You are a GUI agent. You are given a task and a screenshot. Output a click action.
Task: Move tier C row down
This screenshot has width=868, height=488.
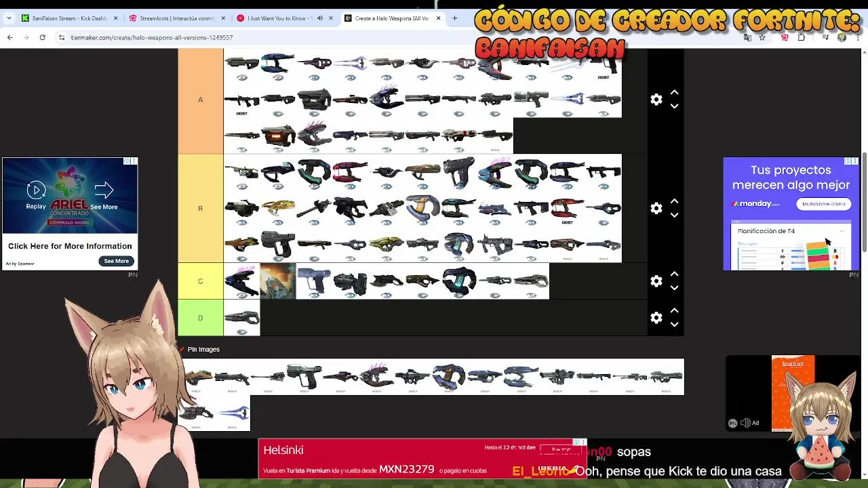[674, 287]
